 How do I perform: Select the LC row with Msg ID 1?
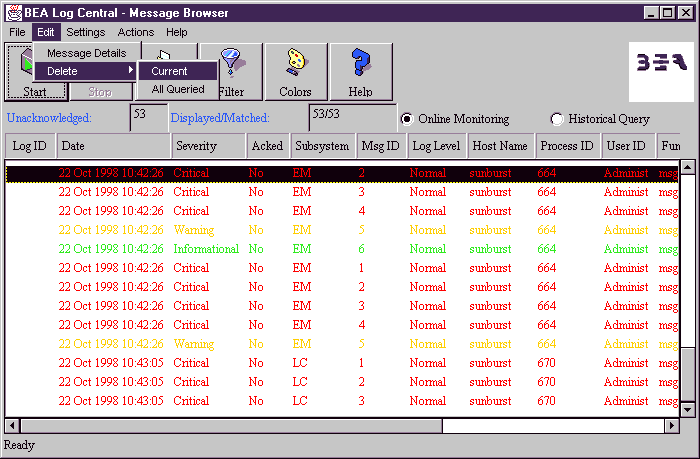[x=342, y=363]
